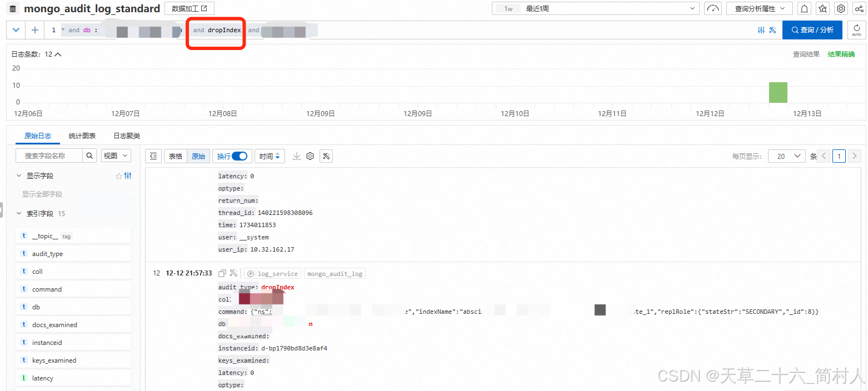
Task: Expand the 查询分析属性 dropdown
Action: coord(760,8)
